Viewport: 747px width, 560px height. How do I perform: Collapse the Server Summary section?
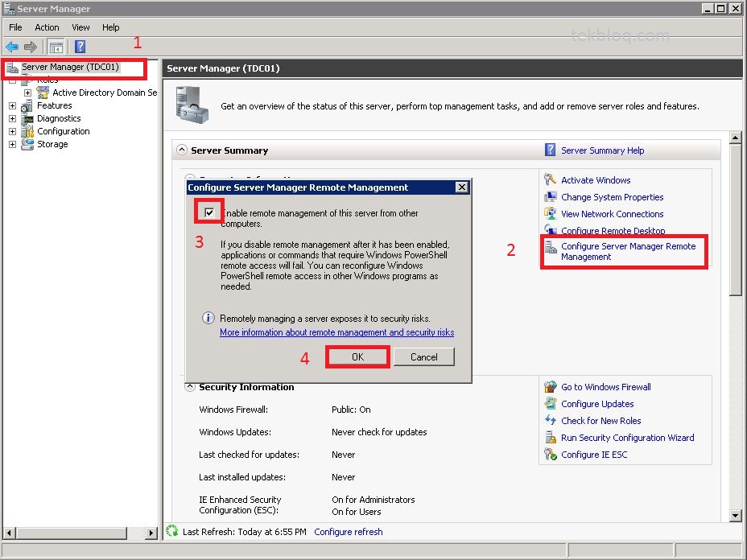[181, 150]
